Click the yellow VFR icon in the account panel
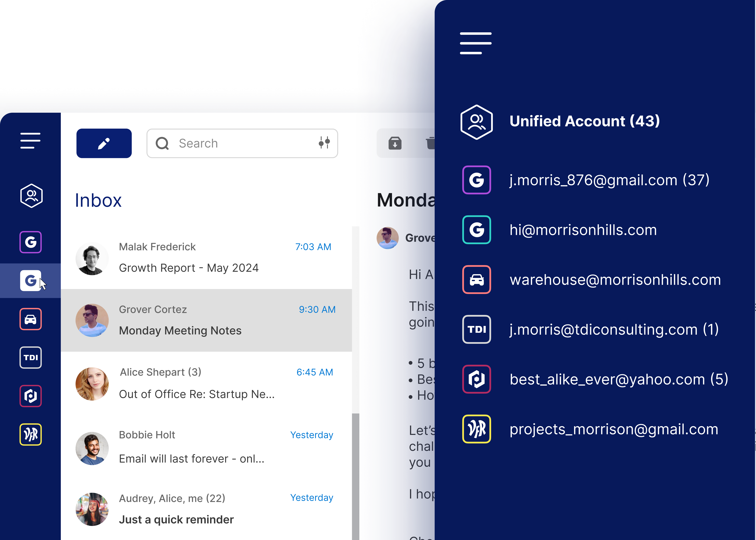The image size is (756, 540). pos(476,429)
